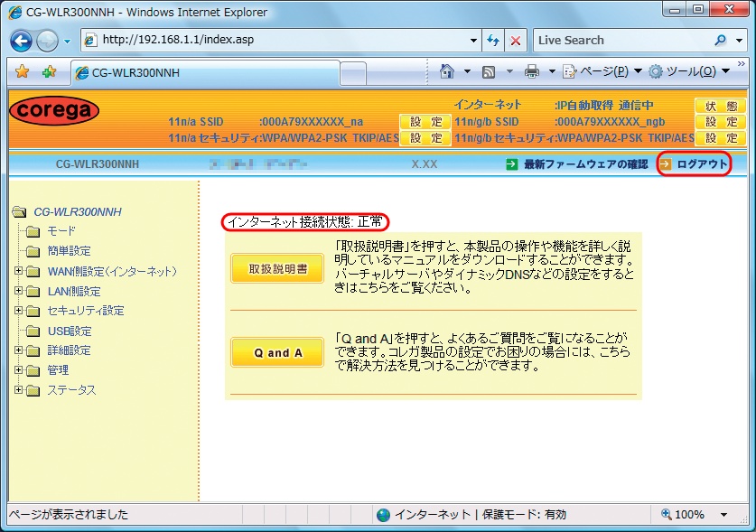Open the recent pages dropdown beside Forward
Viewport: 756px width, 532px height.
pos(67,42)
